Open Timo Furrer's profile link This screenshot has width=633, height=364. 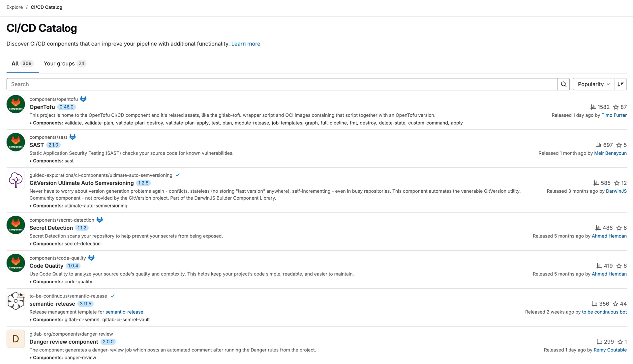[614, 115]
